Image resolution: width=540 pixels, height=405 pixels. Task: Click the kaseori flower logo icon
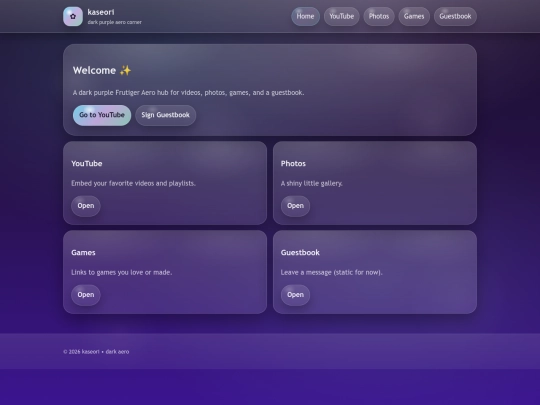73,17
